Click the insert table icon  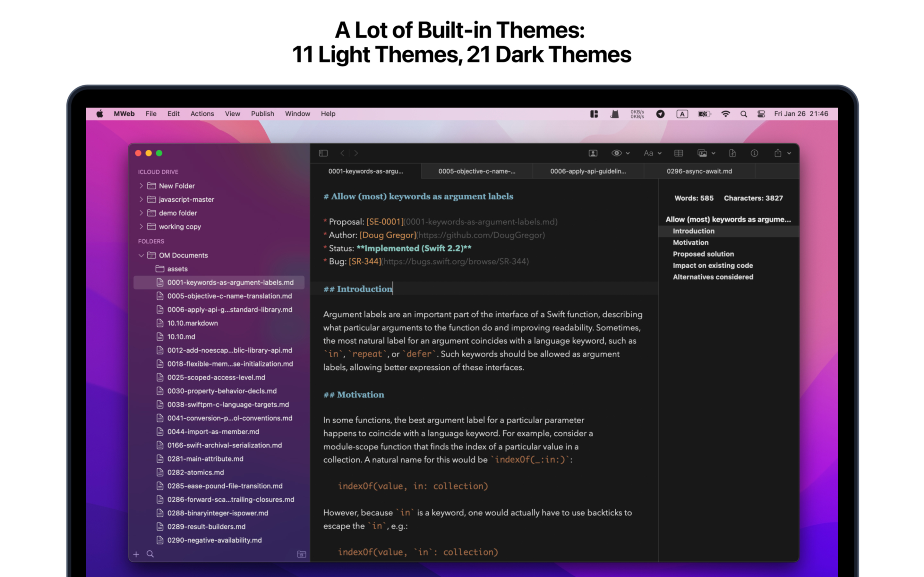click(679, 153)
